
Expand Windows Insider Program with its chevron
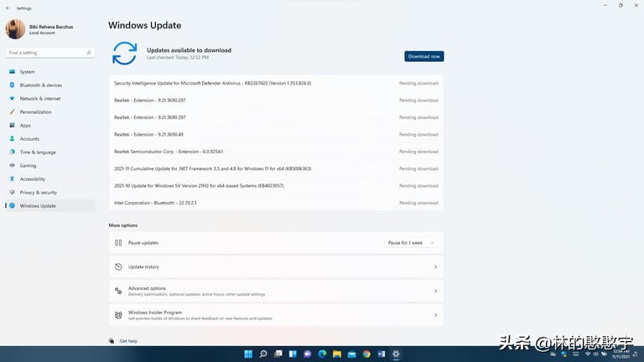click(435, 315)
